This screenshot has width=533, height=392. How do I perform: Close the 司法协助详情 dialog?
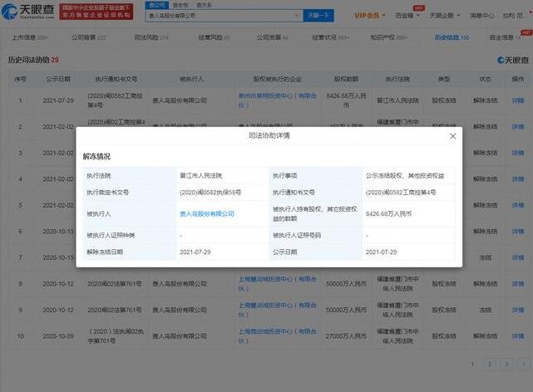[x=452, y=136]
